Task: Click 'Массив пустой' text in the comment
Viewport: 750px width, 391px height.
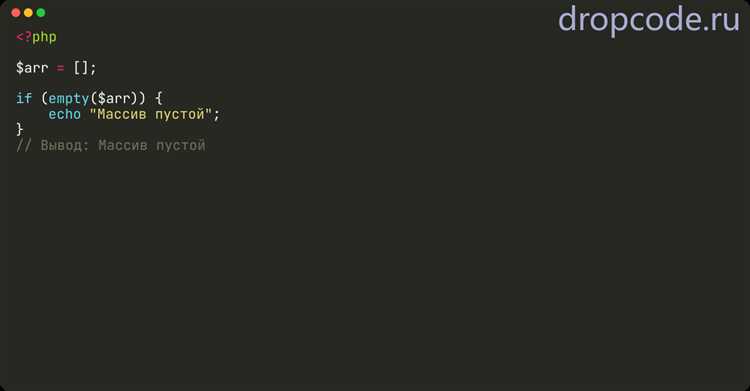Action: (152, 145)
